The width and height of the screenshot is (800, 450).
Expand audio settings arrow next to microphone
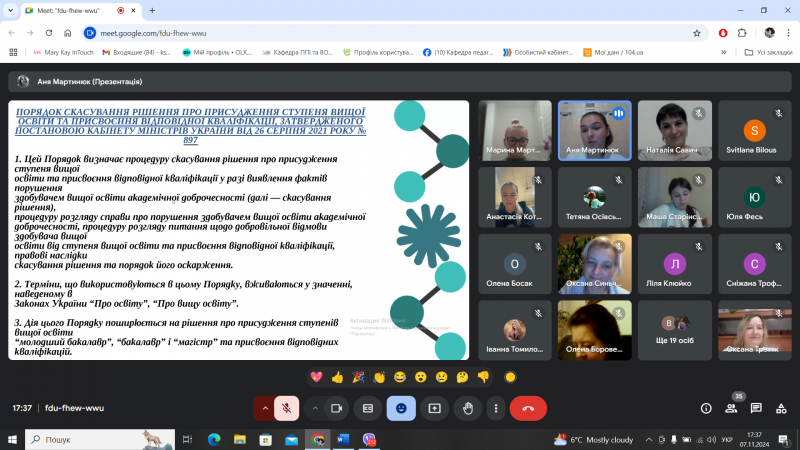tap(264, 408)
